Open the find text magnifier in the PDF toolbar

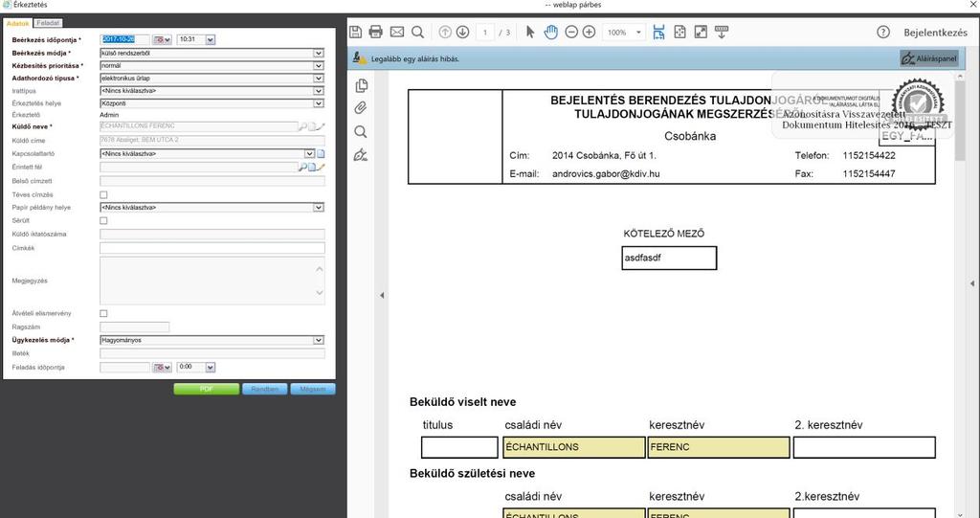(417, 32)
